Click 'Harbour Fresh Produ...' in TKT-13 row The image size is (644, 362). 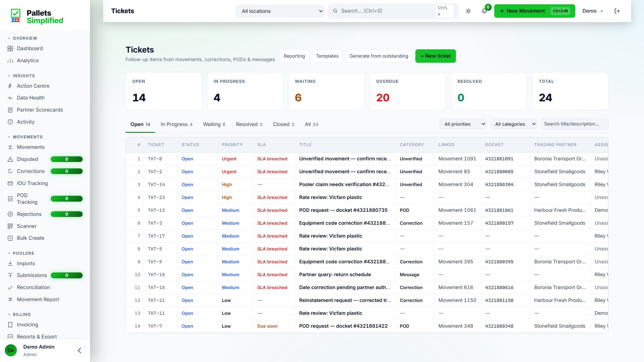[x=560, y=210]
